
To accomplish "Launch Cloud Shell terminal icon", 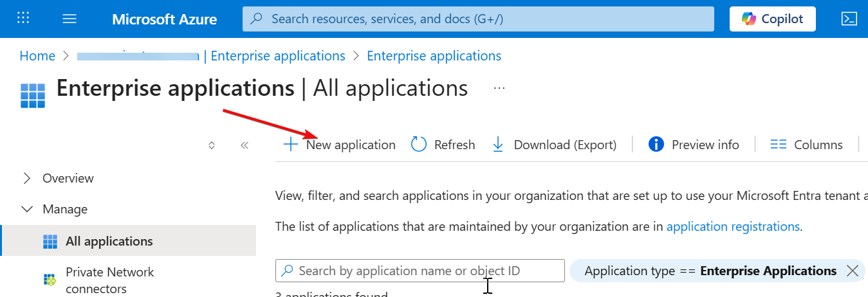I will [x=849, y=19].
